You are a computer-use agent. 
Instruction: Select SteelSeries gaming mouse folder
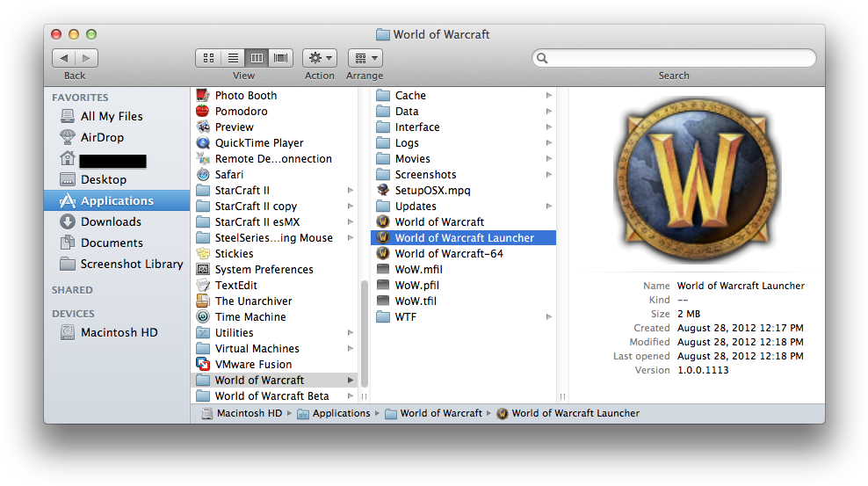(x=275, y=237)
